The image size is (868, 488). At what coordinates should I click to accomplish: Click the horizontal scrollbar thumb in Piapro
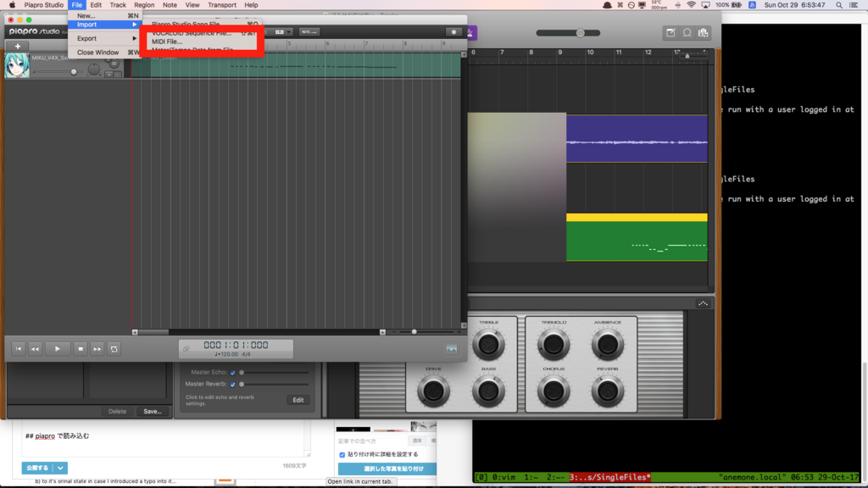(x=153, y=332)
